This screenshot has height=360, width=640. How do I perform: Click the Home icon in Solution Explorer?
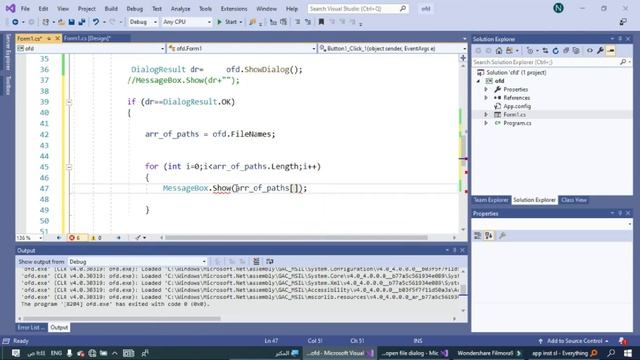point(499,51)
